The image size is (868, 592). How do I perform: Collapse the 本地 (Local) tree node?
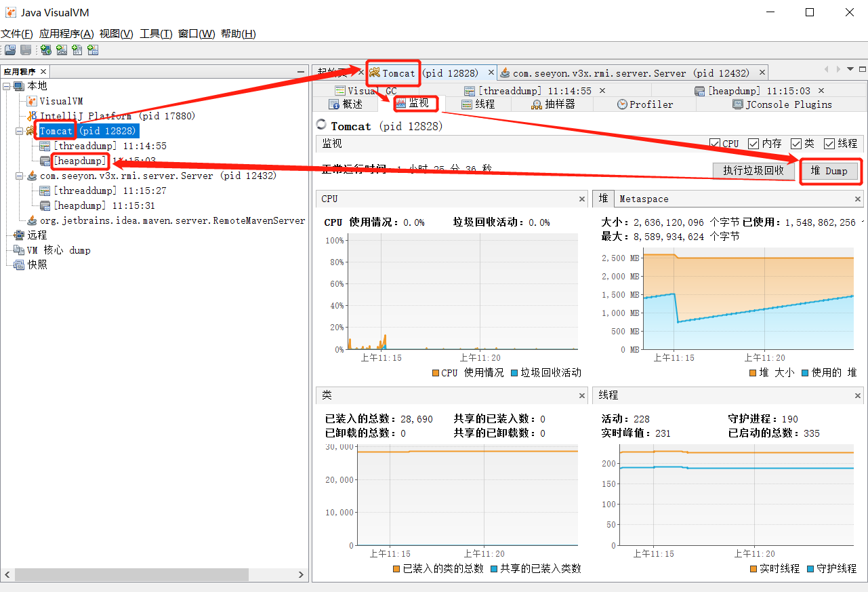pyautogui.click(x=7, y=86)
